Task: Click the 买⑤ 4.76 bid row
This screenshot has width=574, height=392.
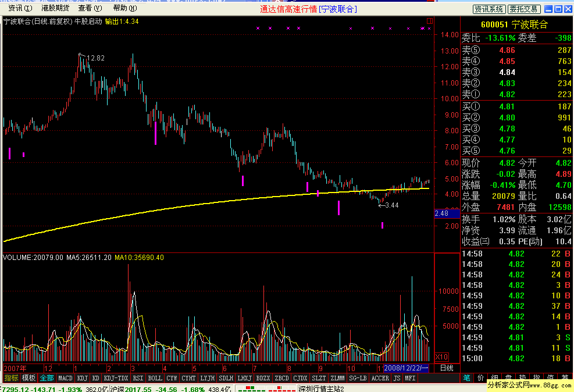Action: click(x=516, y=151)
